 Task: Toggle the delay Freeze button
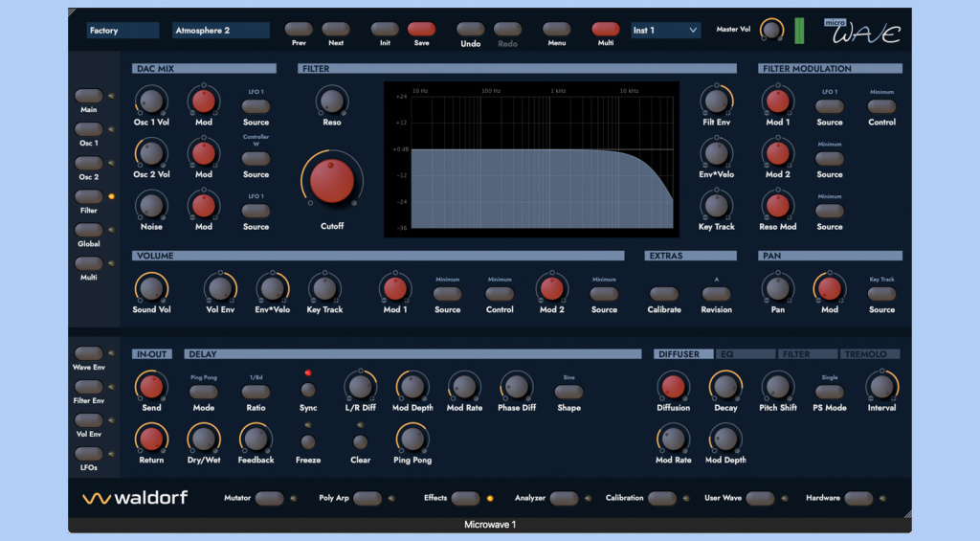click(307, 442)
